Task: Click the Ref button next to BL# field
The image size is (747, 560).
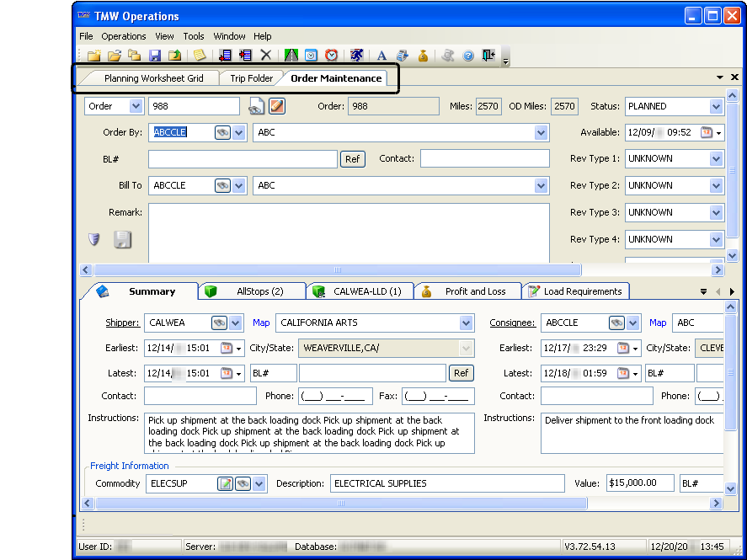Action: [x=353, y=159]
